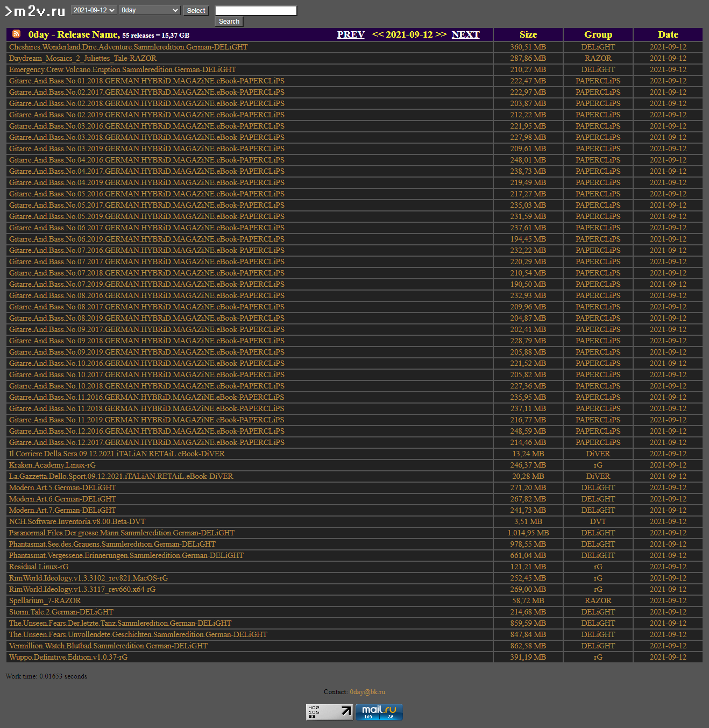Open the 0day category dropdown
Screen dimensions: 709x728
pyautogui.click(x=150, y=10)
